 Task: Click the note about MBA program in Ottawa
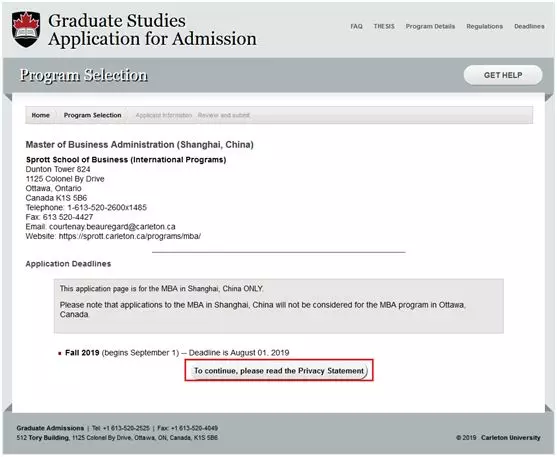pyautogui.click(x=263, y=310)
